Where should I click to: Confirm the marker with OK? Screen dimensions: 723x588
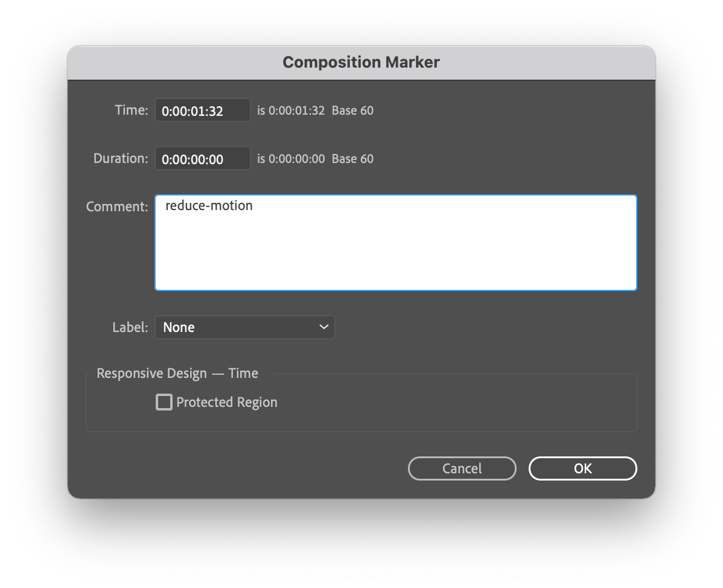pos(582,468)
